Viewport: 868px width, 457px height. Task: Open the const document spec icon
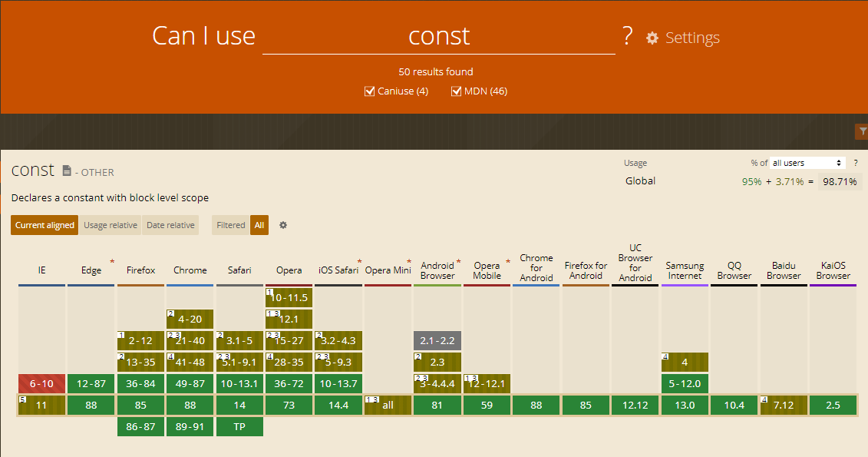pos(67,171)
